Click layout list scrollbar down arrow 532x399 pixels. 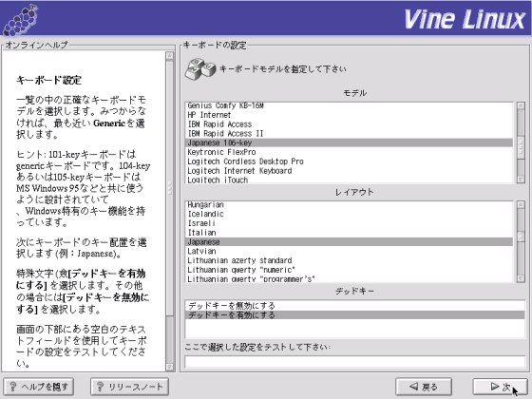pyautogui.click(x=521, y=278)
